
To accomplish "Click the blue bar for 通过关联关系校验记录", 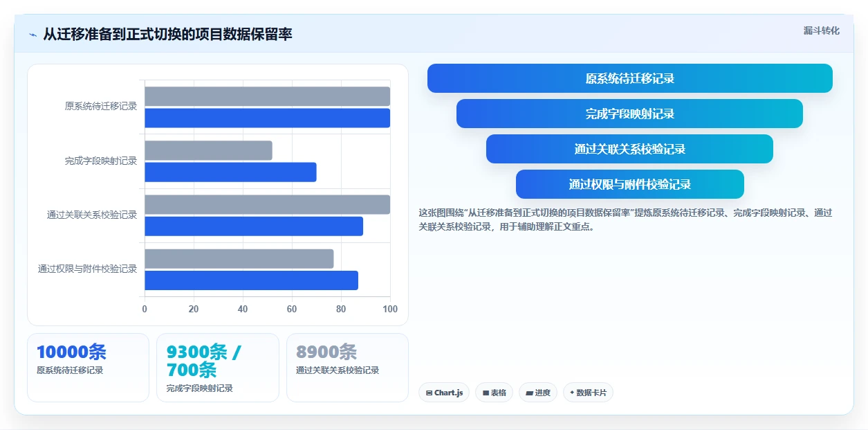I will [x=254, y=226].
